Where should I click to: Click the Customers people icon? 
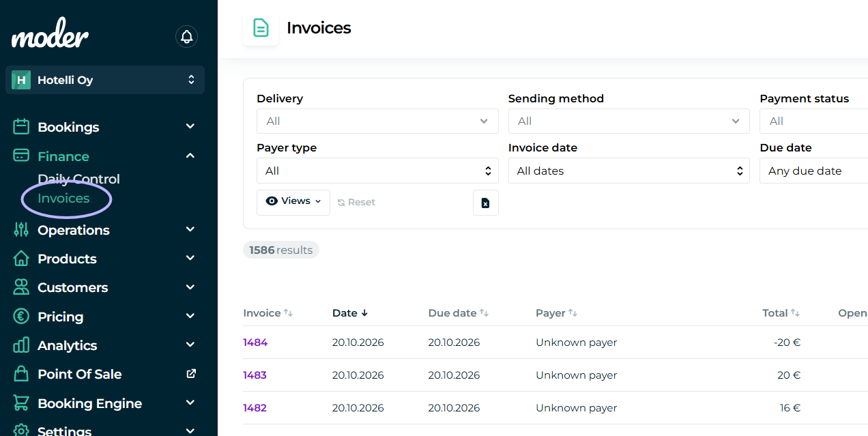(x=21, y=287)
